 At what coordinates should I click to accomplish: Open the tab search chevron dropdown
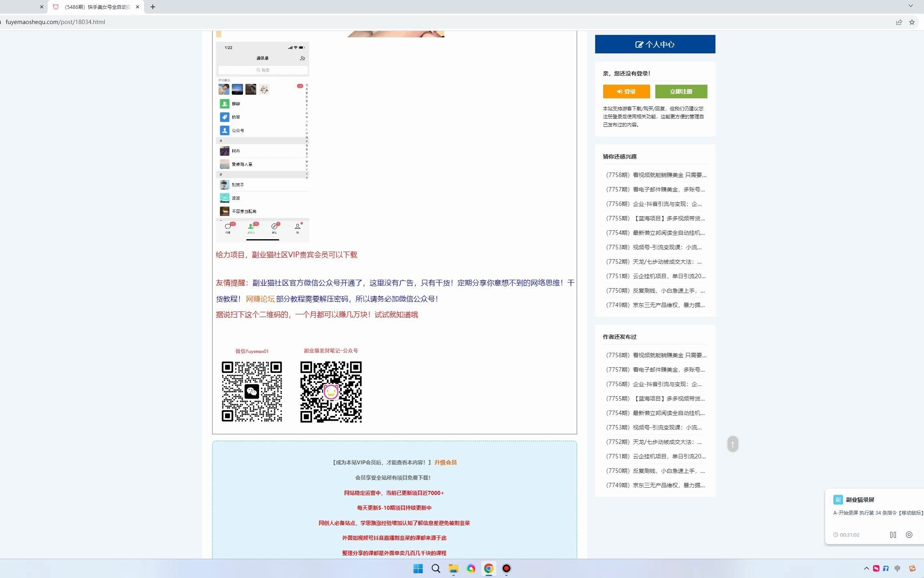click(911, 6)
